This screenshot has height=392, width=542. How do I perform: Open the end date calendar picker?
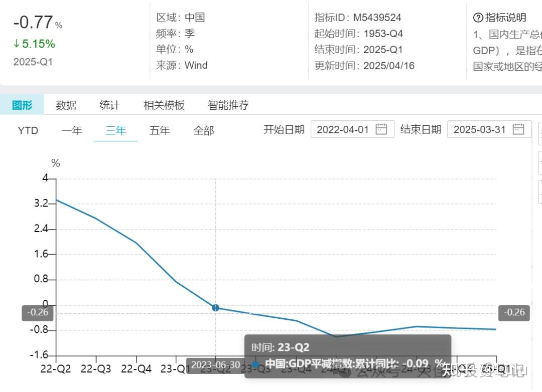(x=519, y=129)
